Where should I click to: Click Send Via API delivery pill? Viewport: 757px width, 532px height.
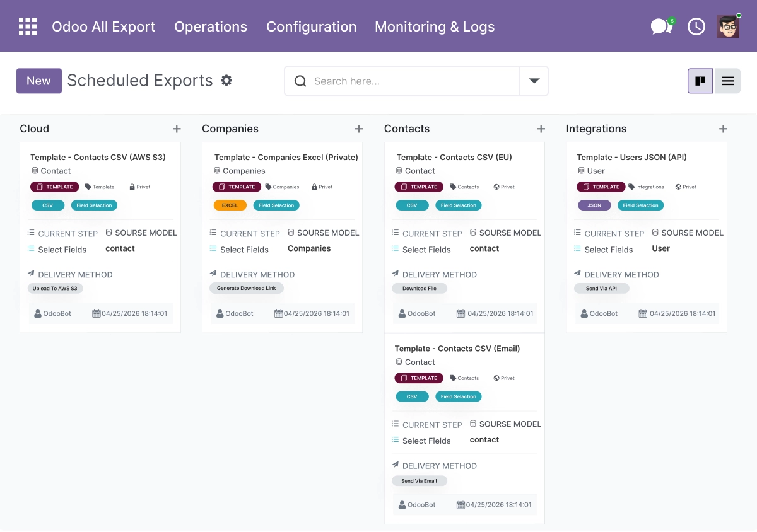(602, 289)
